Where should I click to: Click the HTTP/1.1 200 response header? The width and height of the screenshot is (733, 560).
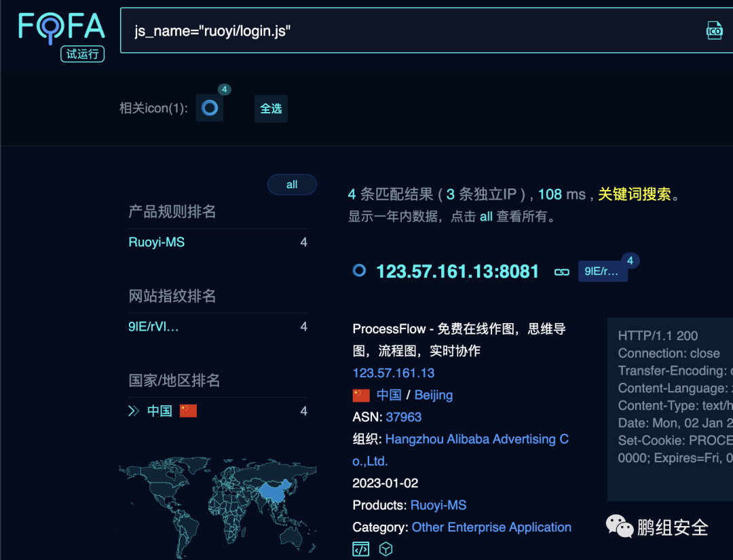click(658, 335)
